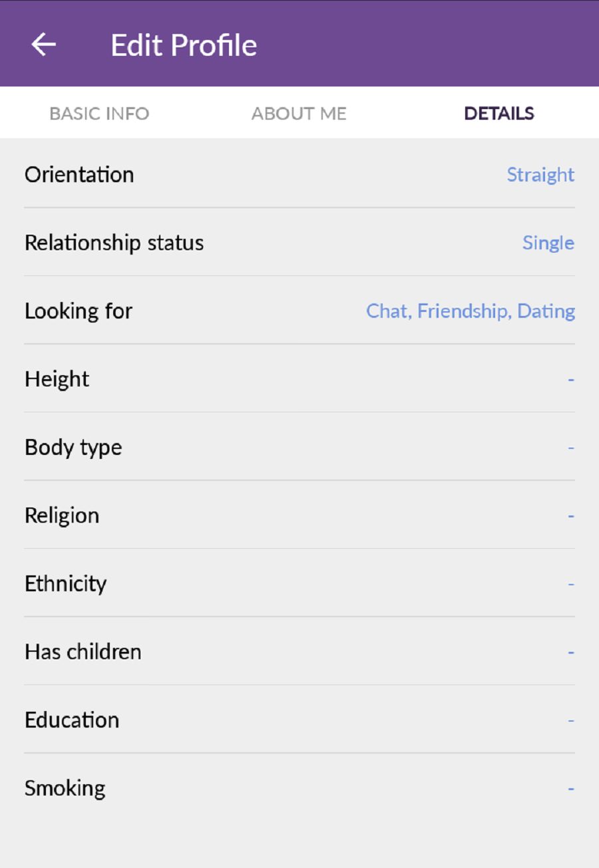The height and width of the screenshot is (868, 599).
Task: Tap the Relationship status label
Action: coord(114,243)
